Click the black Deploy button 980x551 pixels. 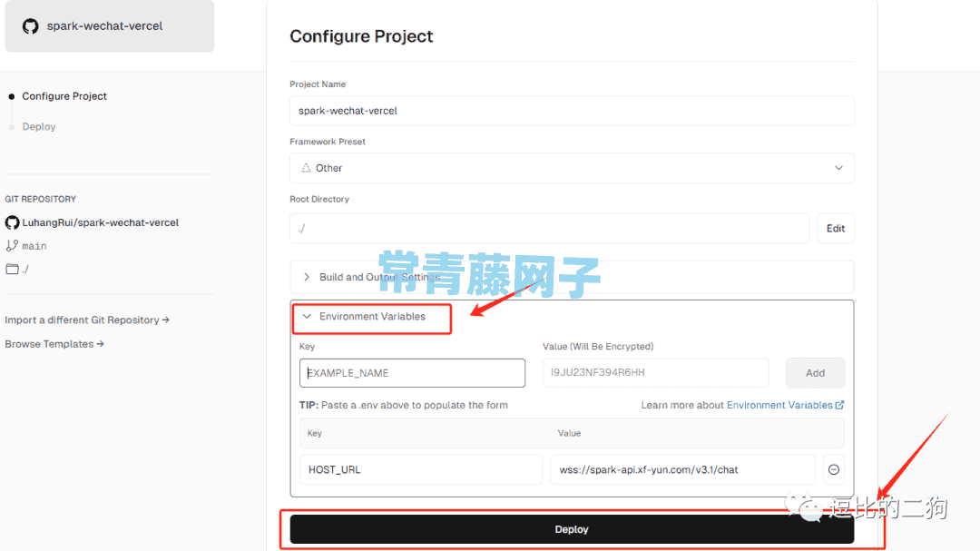point(572,529)
